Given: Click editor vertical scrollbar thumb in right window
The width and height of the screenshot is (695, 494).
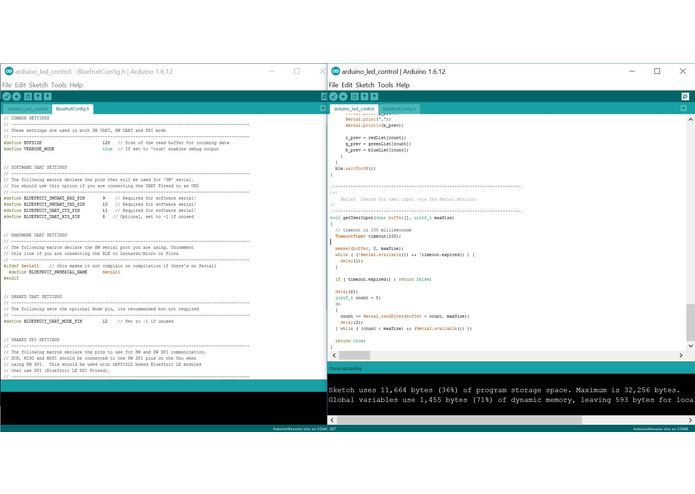Looking at the screenshot, I should point(691,322).
